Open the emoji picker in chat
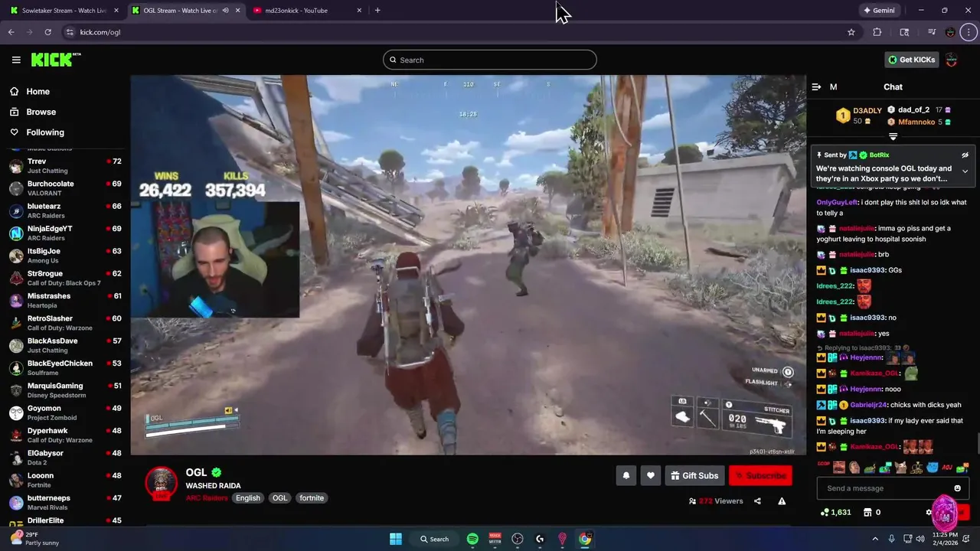The image size is (980, 551). tap(957, 488)
